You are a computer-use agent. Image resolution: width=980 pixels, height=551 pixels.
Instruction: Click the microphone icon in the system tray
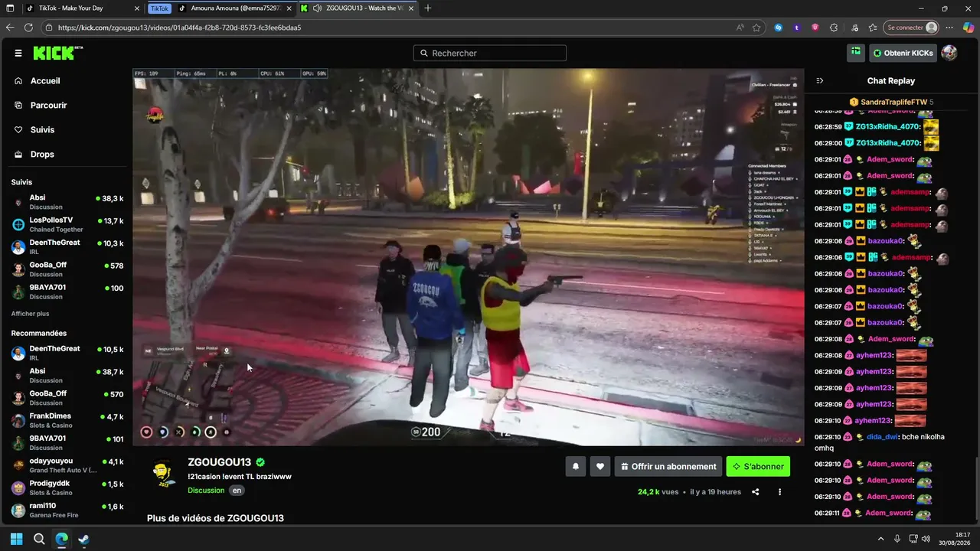897,539
